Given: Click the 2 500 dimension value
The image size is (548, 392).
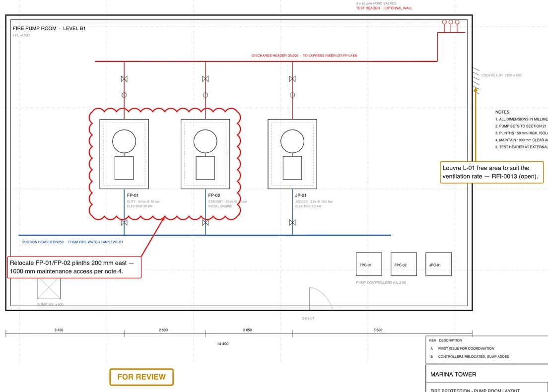Looking at the screenshot, I should click(163, 330).
